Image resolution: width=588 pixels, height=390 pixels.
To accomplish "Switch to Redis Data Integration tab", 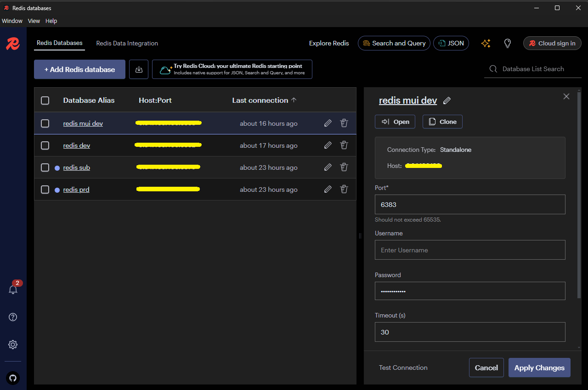I will point(127,43).
